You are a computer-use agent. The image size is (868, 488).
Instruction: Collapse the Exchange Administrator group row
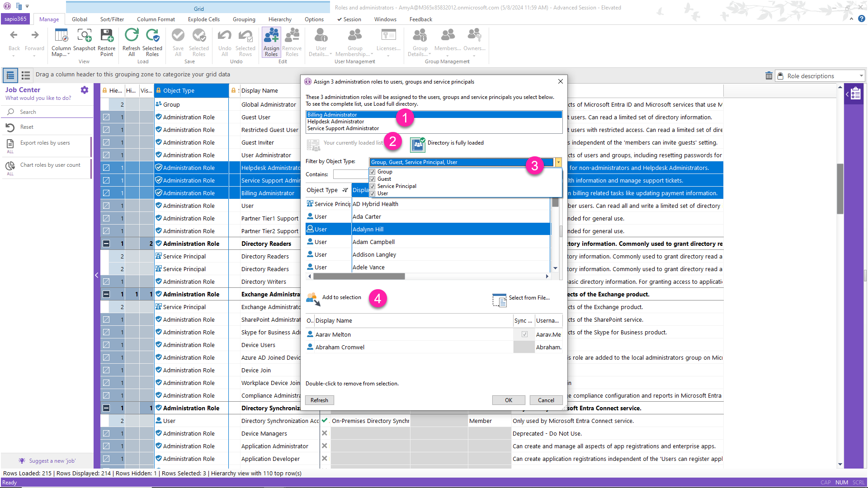[106, 294]
